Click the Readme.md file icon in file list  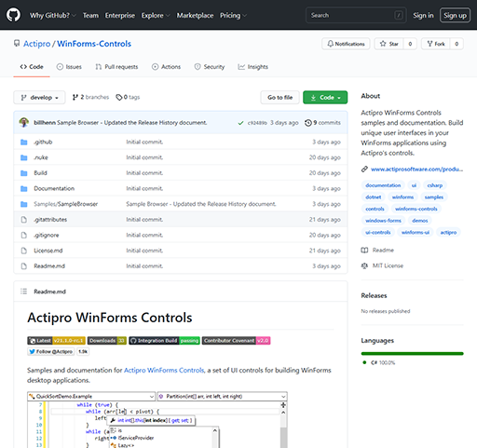coord(24,266)
